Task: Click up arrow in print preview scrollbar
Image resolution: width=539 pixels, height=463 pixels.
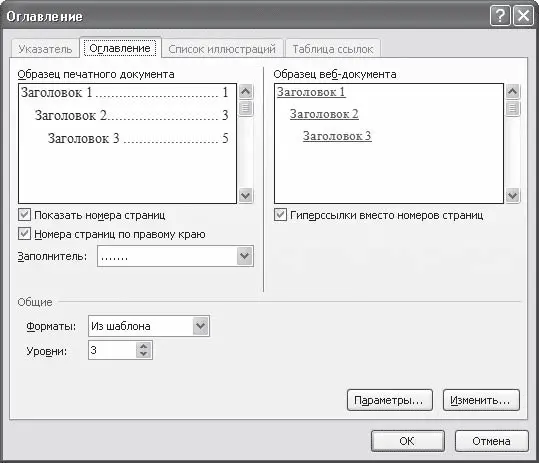Action: (246, 91)
